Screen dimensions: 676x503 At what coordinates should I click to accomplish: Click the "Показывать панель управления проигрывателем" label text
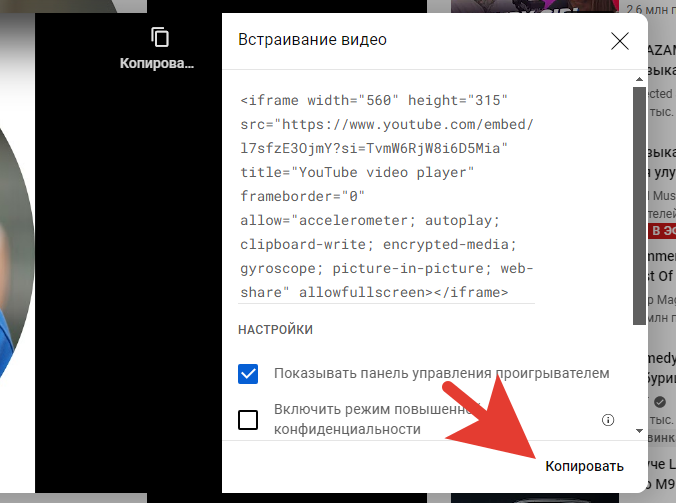pyautogui.click(x=441, y=374)
